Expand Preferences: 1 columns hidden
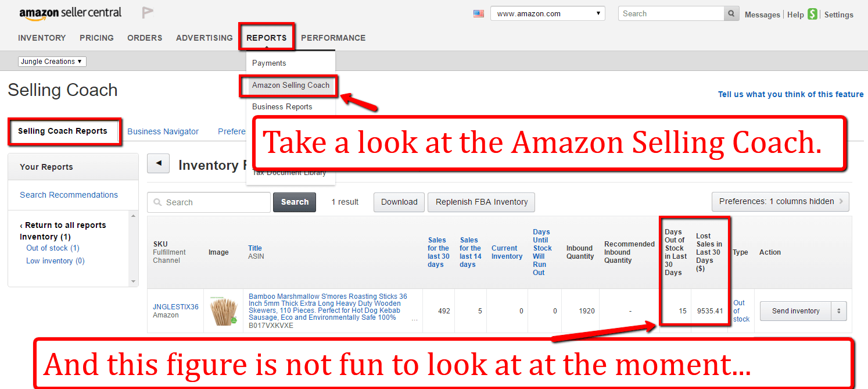The image size is (868, 389). click(x=780, y=201)
